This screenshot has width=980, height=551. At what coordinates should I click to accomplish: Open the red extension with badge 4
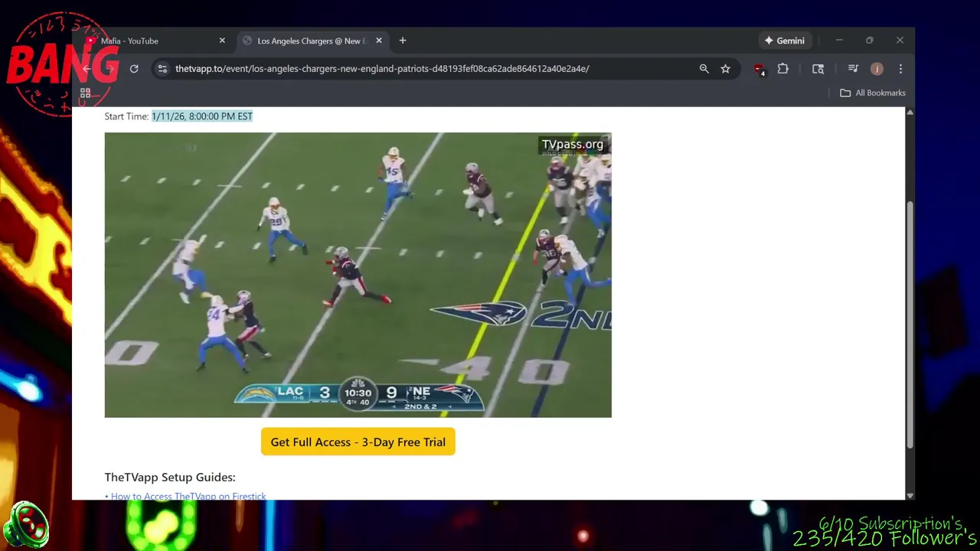[x=759, y=69]
